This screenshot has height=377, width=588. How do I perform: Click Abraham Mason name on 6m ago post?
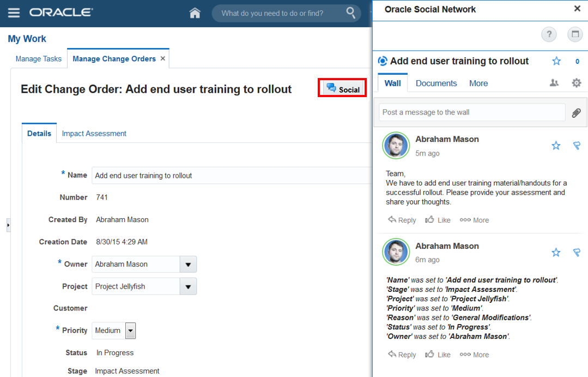pyautogui.click(x=447, y=246)
